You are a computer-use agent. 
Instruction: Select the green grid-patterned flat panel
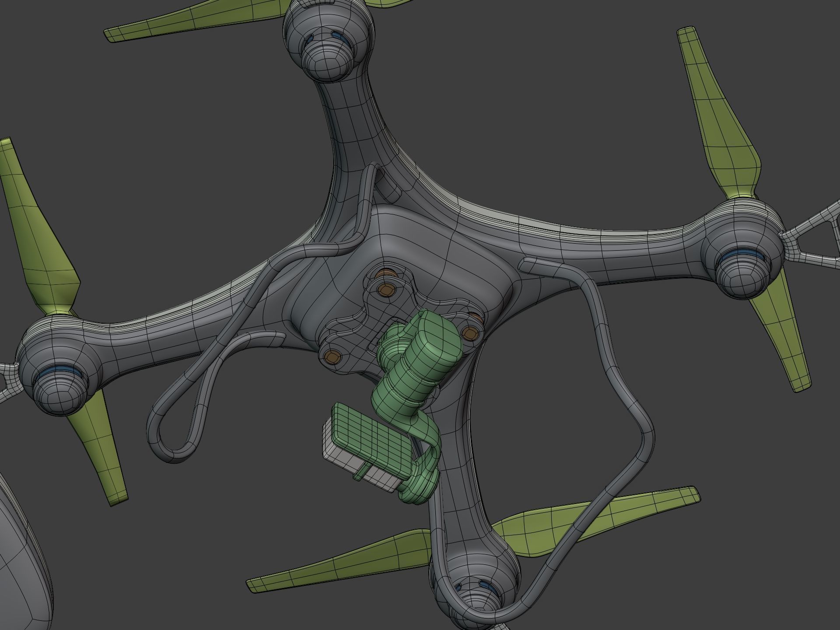pos(372,442)
